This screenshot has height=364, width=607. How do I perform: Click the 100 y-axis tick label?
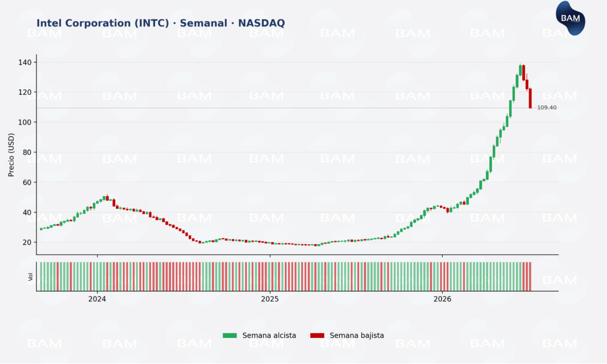25,122
